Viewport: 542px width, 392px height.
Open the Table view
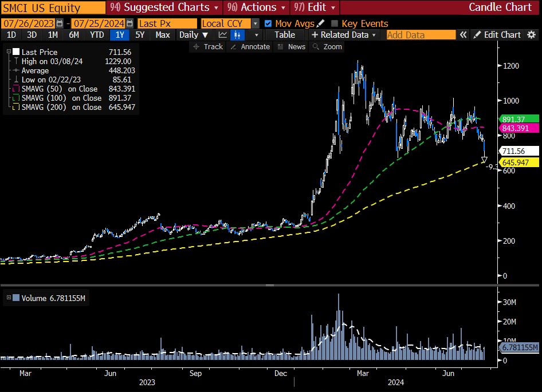[x=285, y=35]
